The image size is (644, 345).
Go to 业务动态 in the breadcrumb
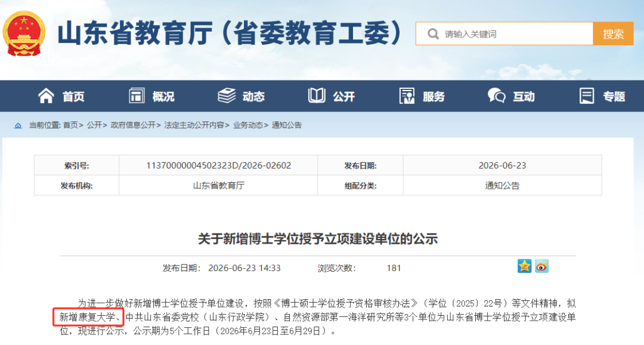point(248,125)
